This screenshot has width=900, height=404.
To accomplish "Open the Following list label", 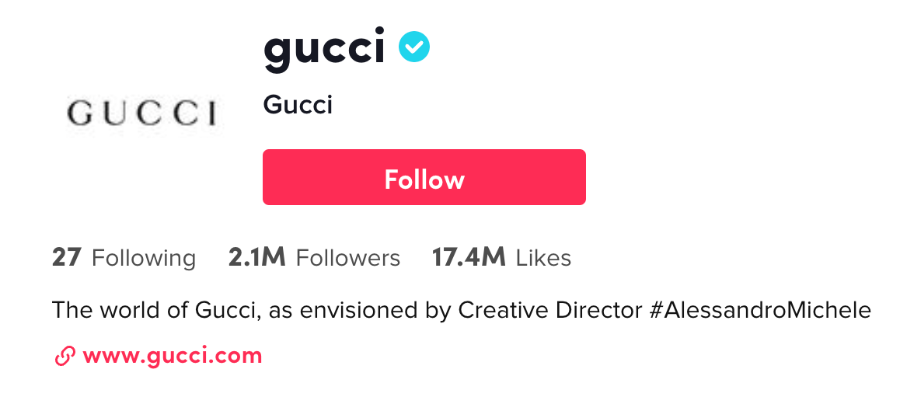I will click(x=143, y=258).
